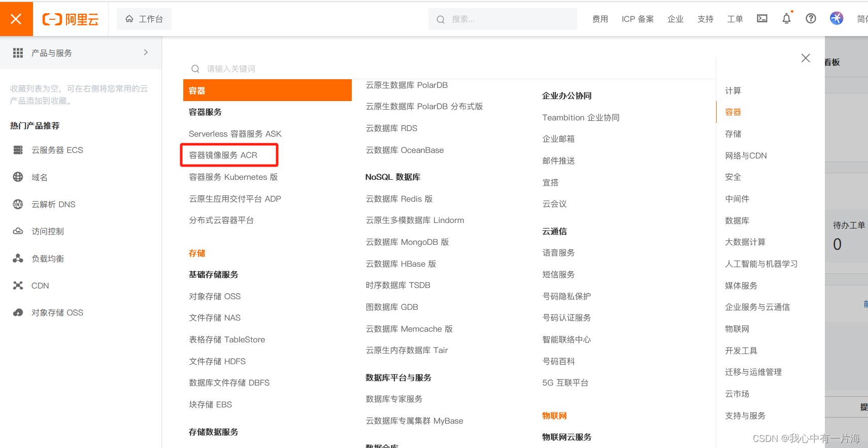Open 图数据库 GDB
Image resolution: width=868 pixels, height=448 pixels.
[x=392, y=307]
